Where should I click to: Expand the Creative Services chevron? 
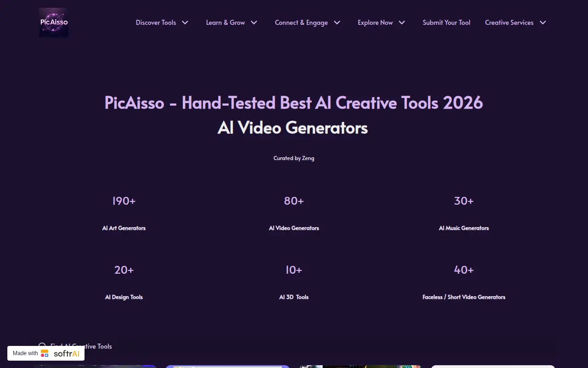pos(543,23)
